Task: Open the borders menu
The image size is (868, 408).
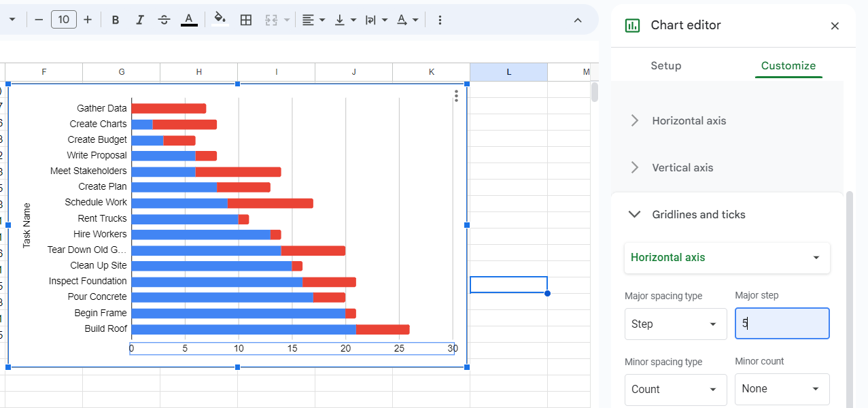Action: 246,20
